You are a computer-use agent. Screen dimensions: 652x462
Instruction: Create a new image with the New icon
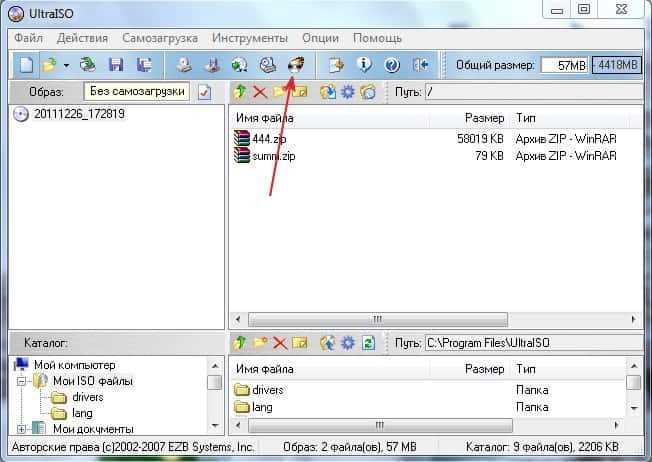pyautogui.click(x=26, y=65)
